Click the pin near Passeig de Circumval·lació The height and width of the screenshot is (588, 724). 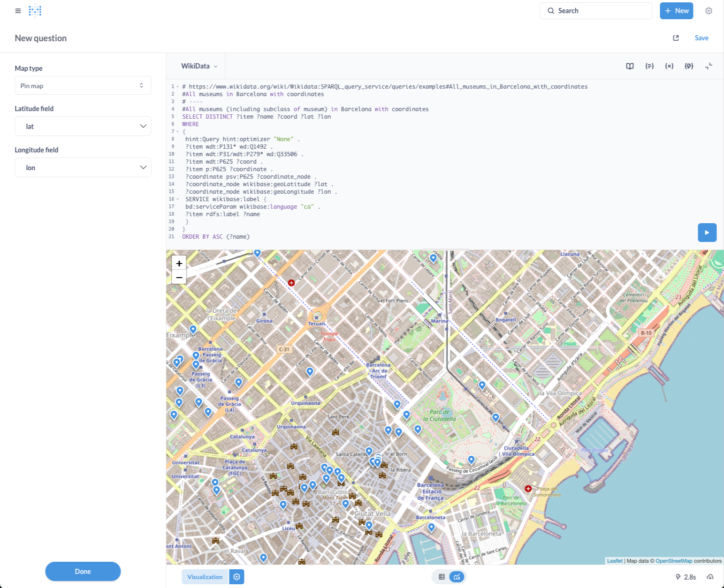click(471, 460)
